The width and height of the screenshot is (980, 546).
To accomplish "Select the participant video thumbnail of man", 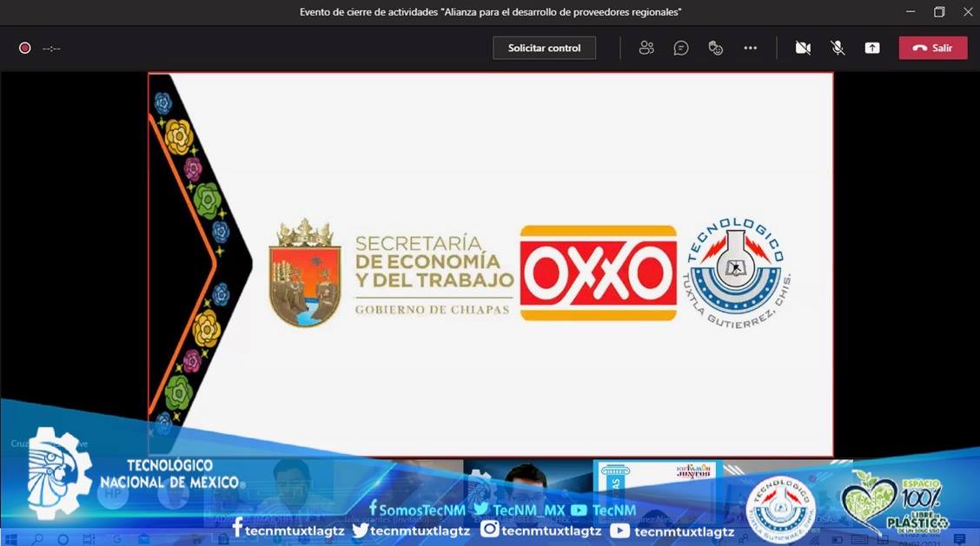I will coord(527,492).
